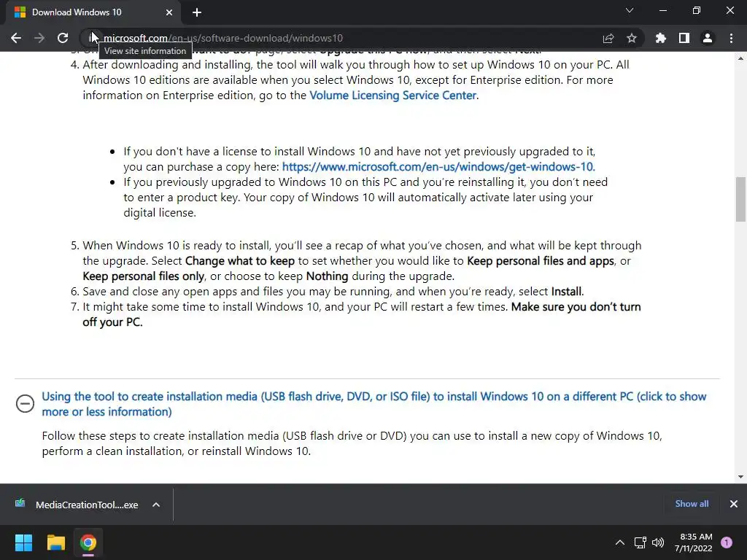Show hidden system tray icons
Screen dimensions: 747x560
(620, 542)
